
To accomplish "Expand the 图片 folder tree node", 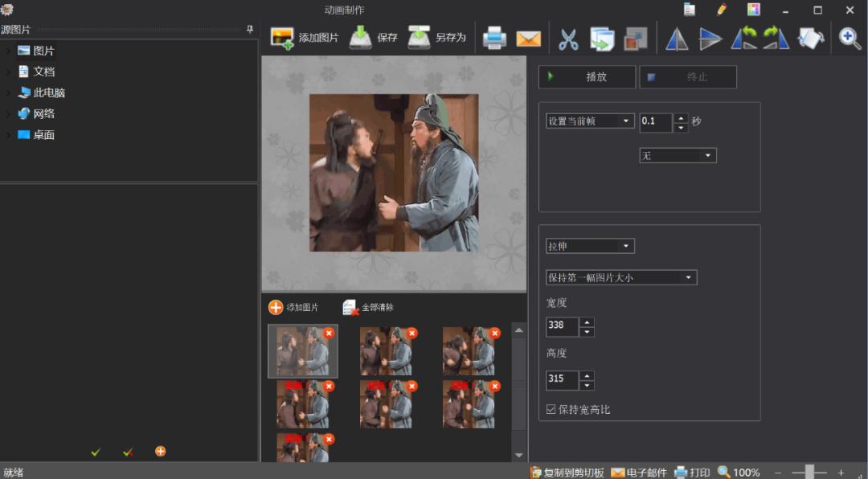I will 8,51.
